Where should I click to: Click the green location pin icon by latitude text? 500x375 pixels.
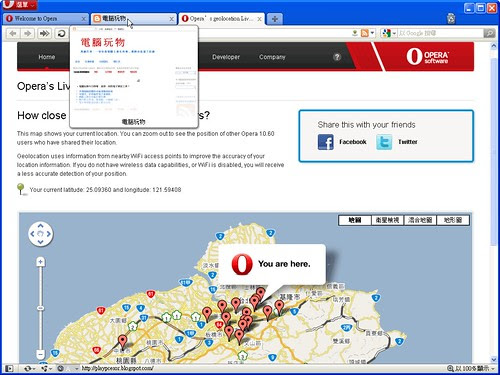[21, 189]
